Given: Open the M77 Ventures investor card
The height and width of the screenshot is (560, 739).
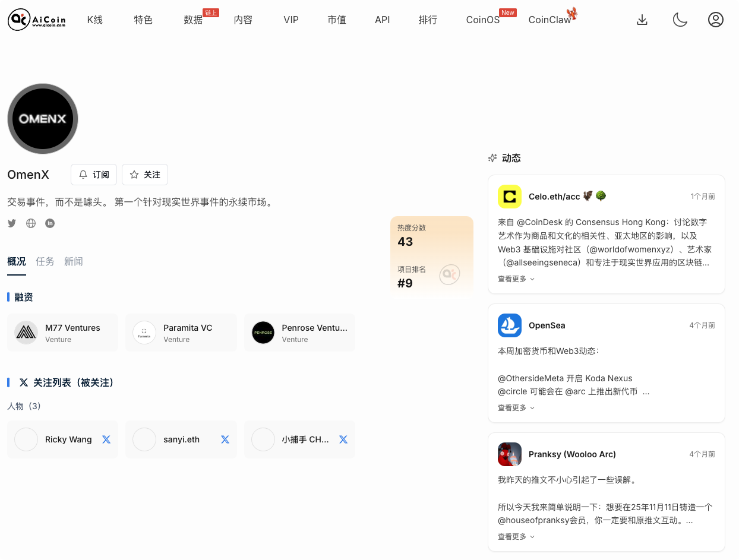Looking at the screenshot, I should coord(62,333).
